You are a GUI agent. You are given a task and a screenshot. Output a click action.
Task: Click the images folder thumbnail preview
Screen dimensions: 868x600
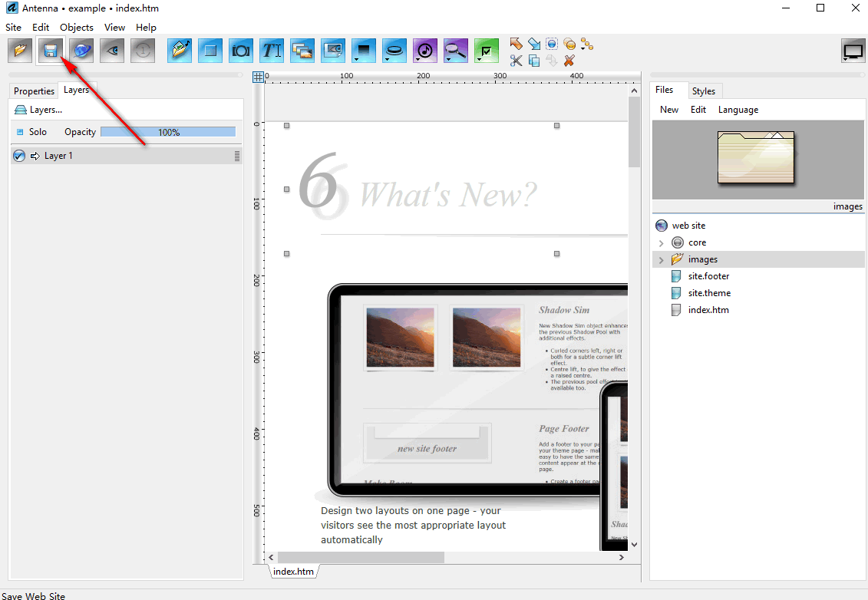click(756, 158)
